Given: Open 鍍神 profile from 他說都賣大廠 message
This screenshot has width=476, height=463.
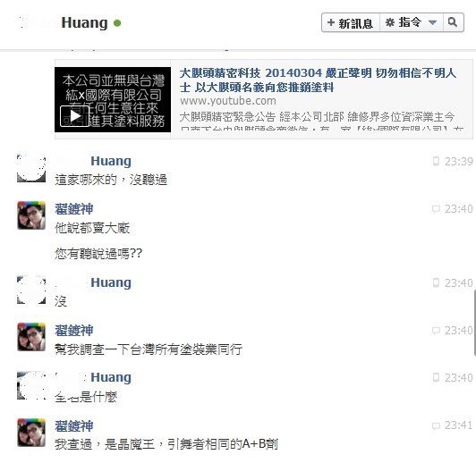Looking at the screenshot, I should click(x=73, y=209).
